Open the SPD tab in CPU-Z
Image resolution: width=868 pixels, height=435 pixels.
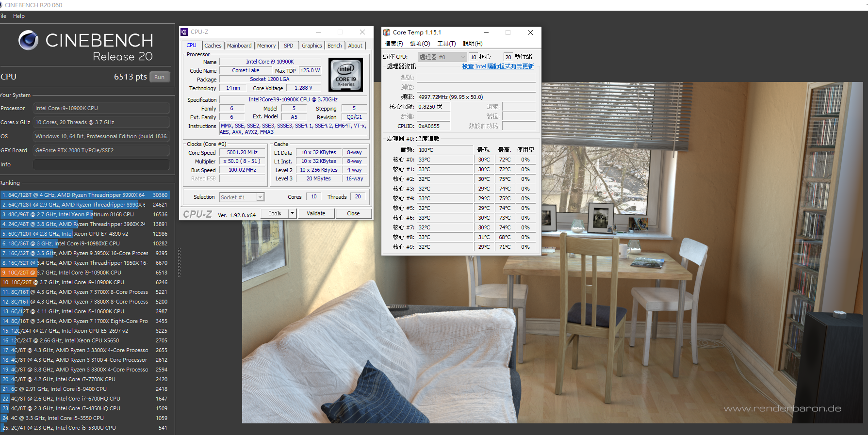coord(289,46)
